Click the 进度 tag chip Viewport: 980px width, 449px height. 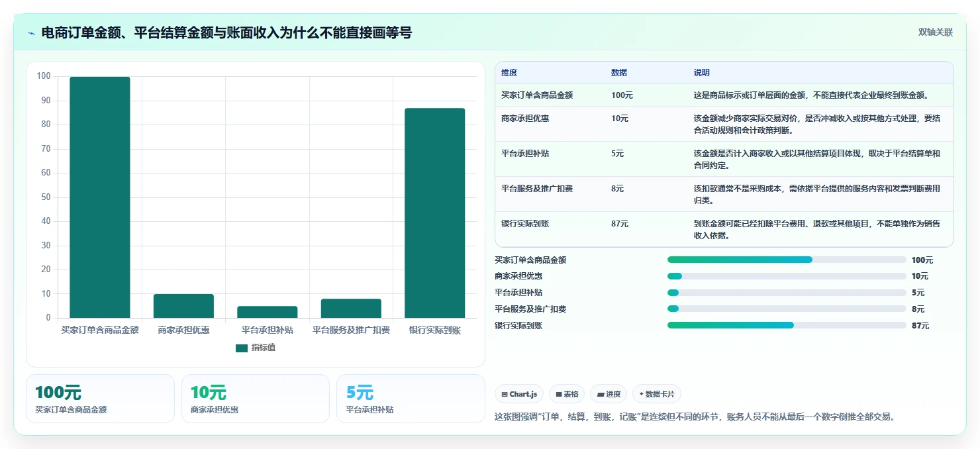click(x=609, y=394)
